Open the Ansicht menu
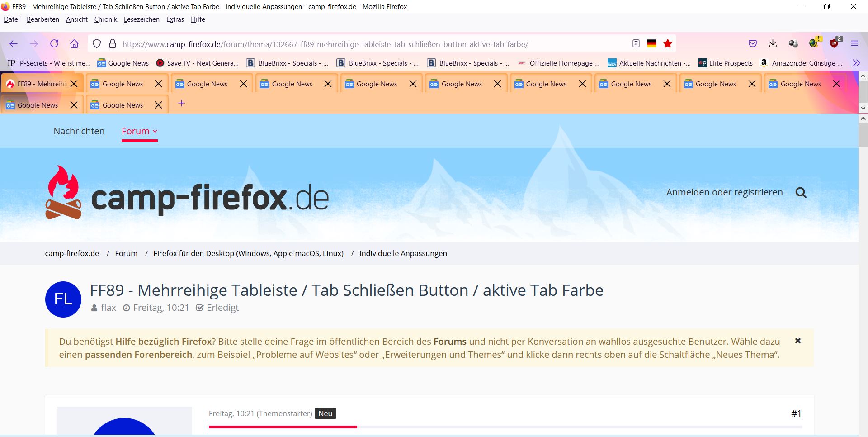Image resolution: width=868 pixels, height=437 pixels. (x=77, y=19)
